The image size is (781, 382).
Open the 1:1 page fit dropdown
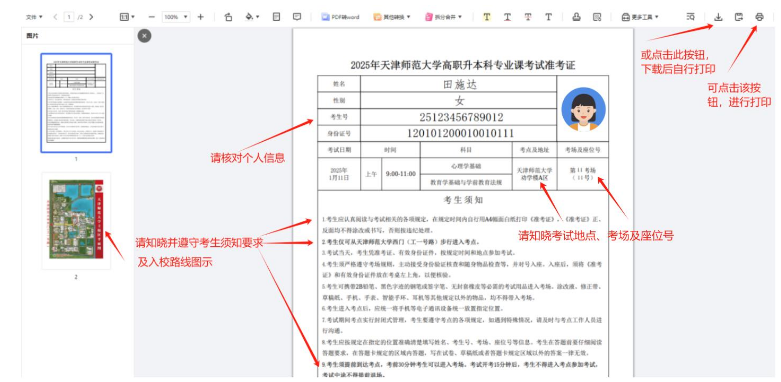tap(127, 17)
